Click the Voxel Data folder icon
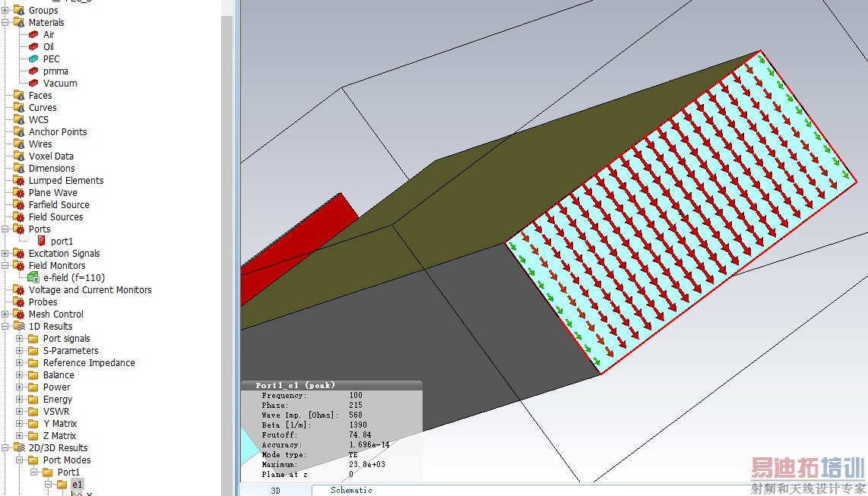Screen dimensions: 868x496 coord(19,156)
